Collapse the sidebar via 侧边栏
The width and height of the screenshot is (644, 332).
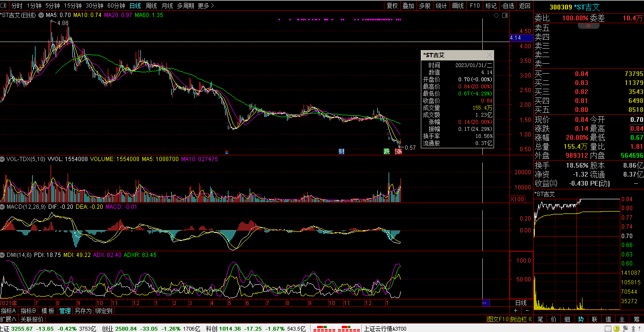point(521,319)
